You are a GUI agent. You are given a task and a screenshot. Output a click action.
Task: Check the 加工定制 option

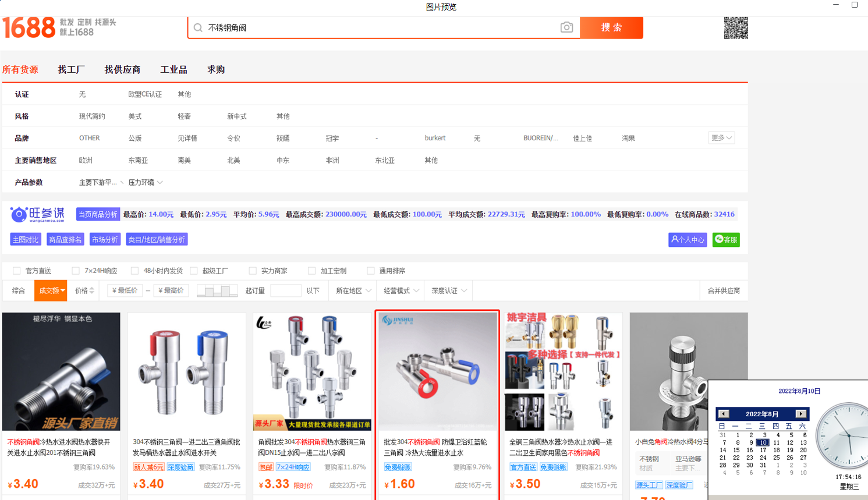pos(312,271)
